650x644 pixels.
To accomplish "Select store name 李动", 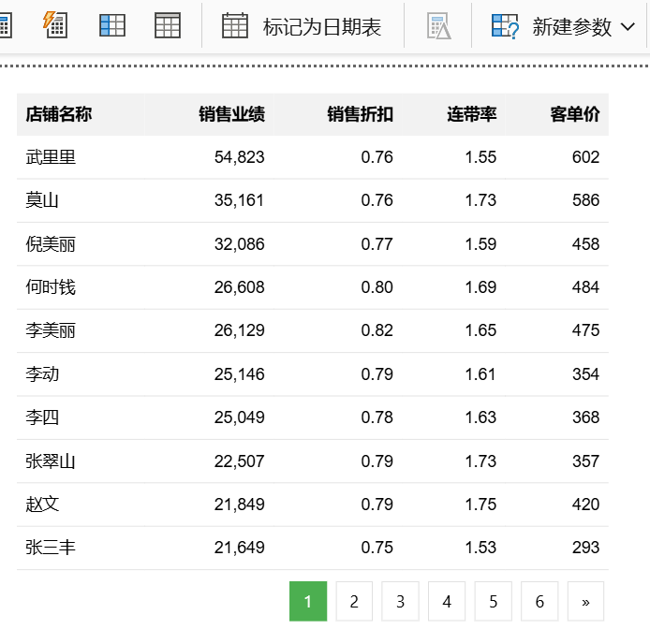I will click(x=42, y=374).
